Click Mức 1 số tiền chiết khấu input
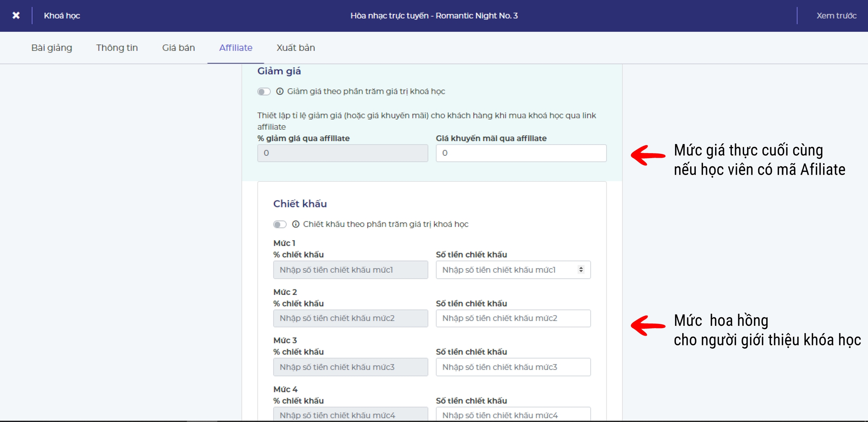Image resolution: width=868 pixels, height=422 pixels. tap(505, 270)
